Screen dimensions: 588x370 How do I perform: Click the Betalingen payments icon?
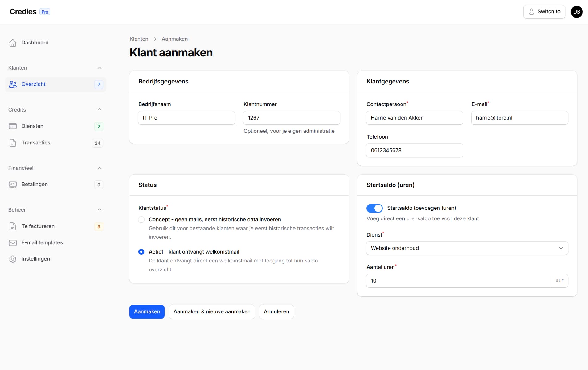click(13, 184)
